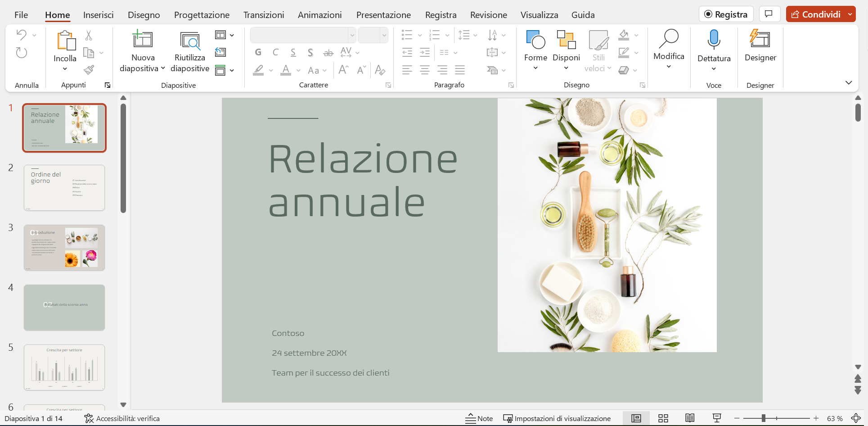Image resolution: width=868 pixels, height=426 pixels.
Task: Toggle center text alignment
Action: click(425, 70)
